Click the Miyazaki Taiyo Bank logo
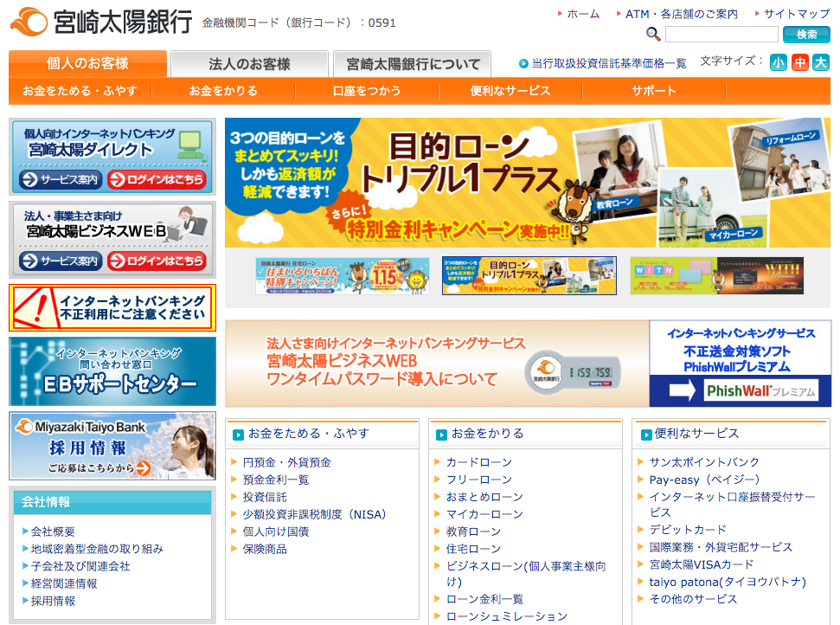This screenshot has height=625, width=840. [100, 22]
